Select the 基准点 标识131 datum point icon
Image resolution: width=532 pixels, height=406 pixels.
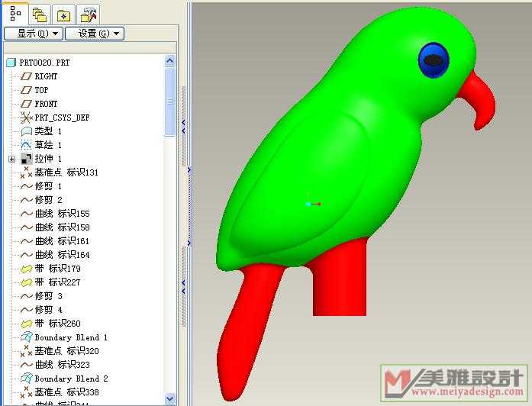tap(26, 172)
